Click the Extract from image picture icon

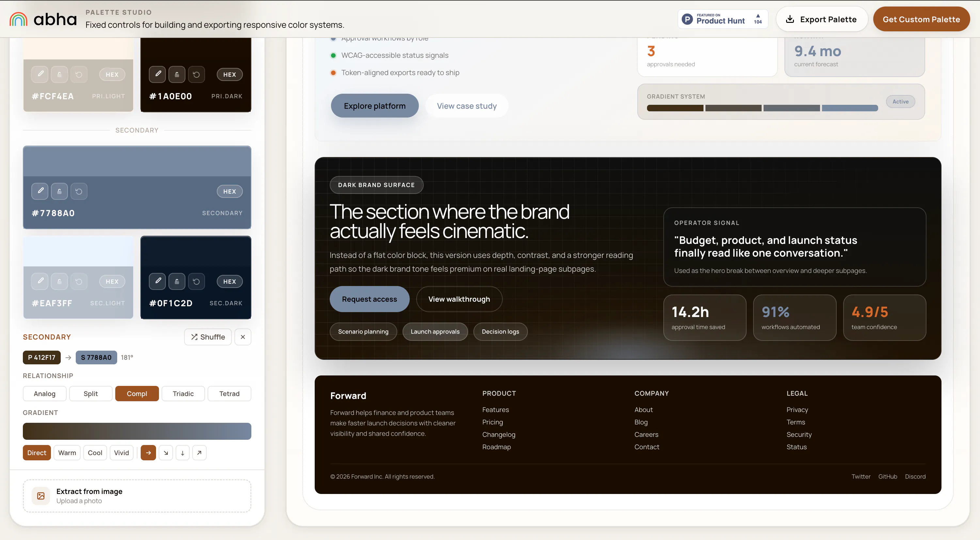[41, 496]
